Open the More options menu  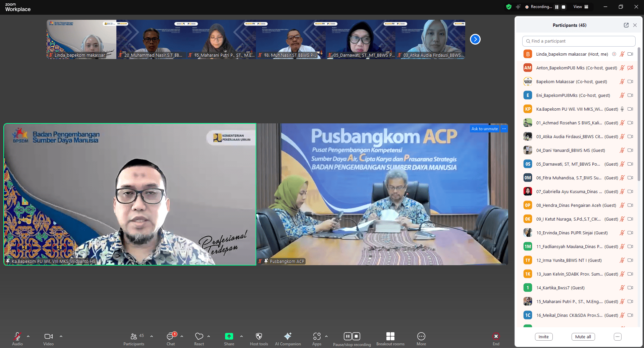coord(421,339)
